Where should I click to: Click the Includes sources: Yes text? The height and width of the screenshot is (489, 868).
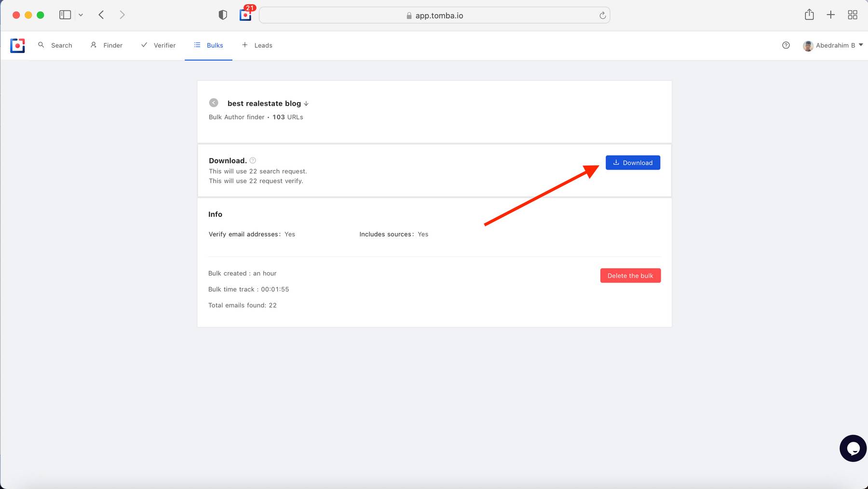click(394, 234)
